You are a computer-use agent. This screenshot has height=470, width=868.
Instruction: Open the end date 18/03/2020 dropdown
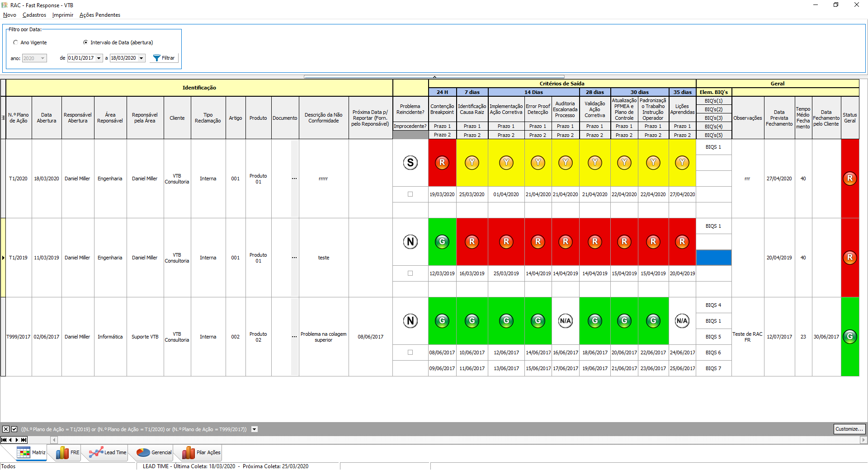(x=142, y=58)
